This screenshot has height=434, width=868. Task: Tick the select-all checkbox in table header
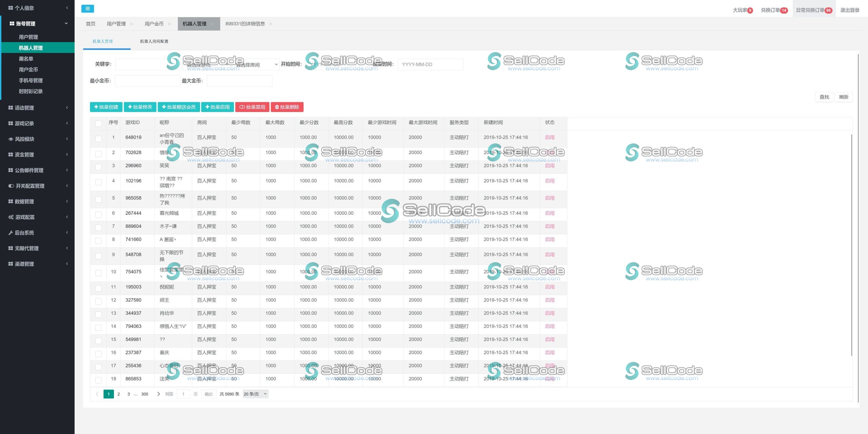(98, 123)
